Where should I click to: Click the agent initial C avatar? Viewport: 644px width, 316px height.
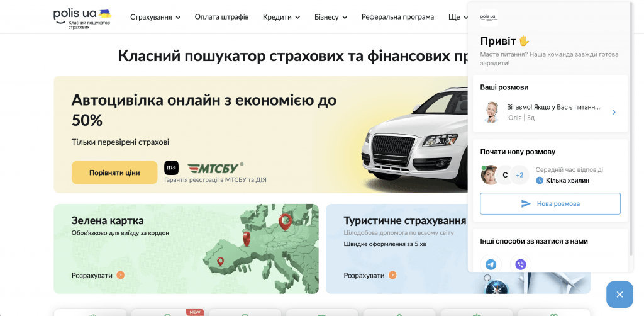(505, 175)
